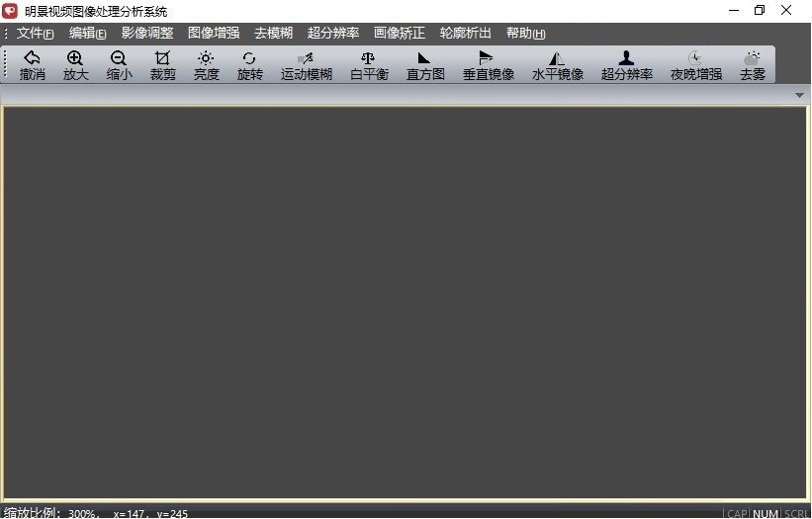Show the Histogram (直方图) tool
This screenshot has width=812, height=519.
[x=425, y=65]
